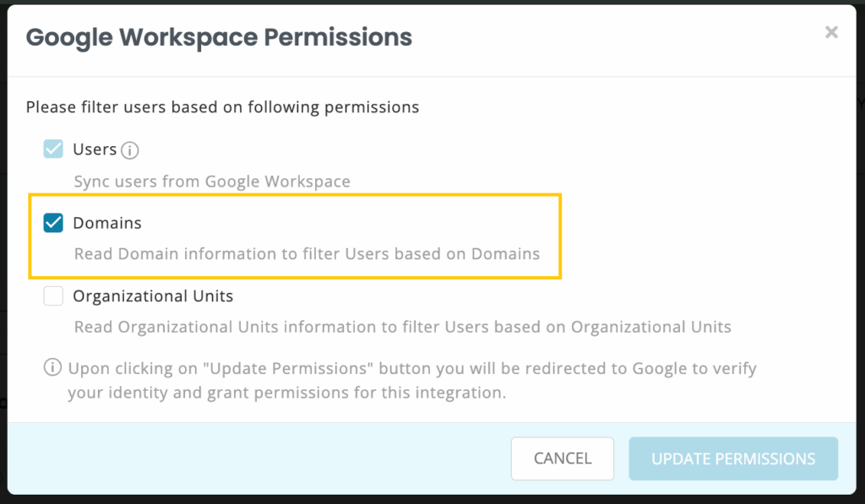Image resolution: width=865 pixels, height=504 pixels.
Task: Click the info icon beside the redirect notice
Action: 53,368
